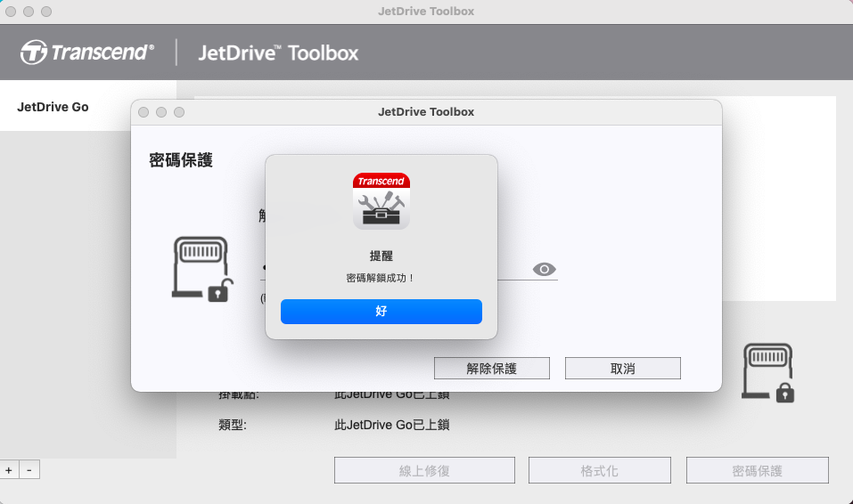Click the 解除保護 button
Image resolution: width=853 pixels, height=504 pixels.
click(492, 369)
